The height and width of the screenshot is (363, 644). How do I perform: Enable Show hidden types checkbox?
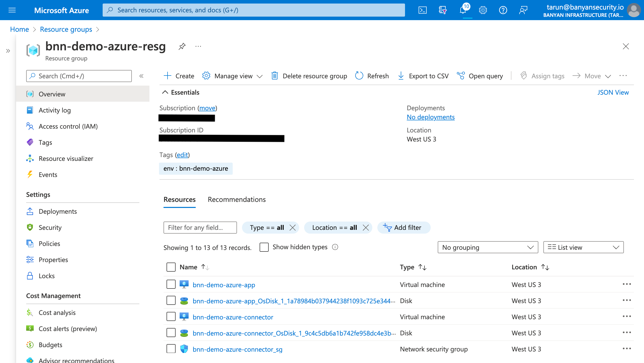click(x=264, y=247)
